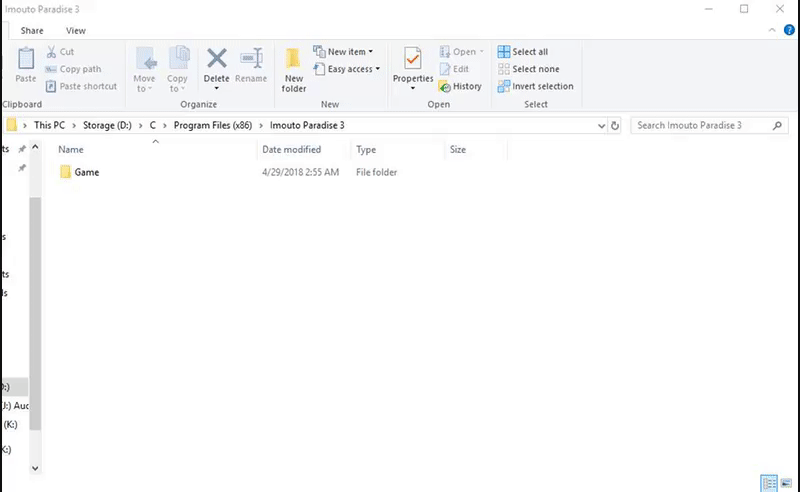Viewport: 800px width, 492px height.
Task: Sort by the Type column header
Action: 397,150
